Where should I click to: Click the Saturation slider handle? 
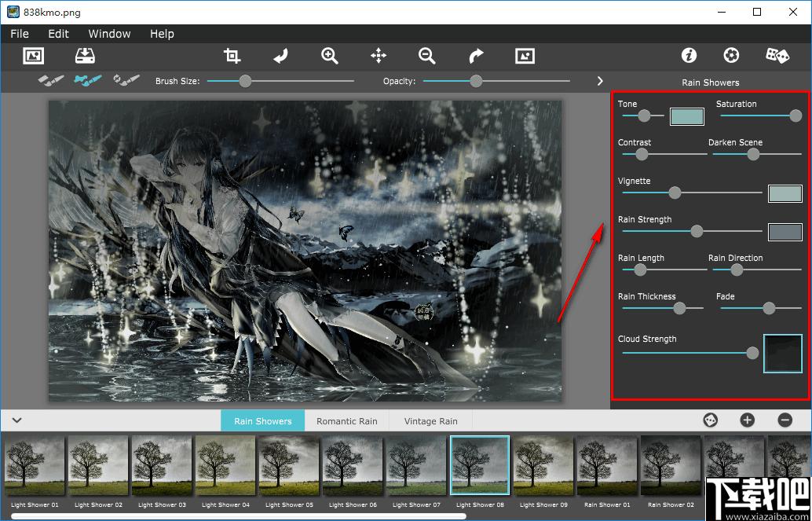[x=796, y=116]
